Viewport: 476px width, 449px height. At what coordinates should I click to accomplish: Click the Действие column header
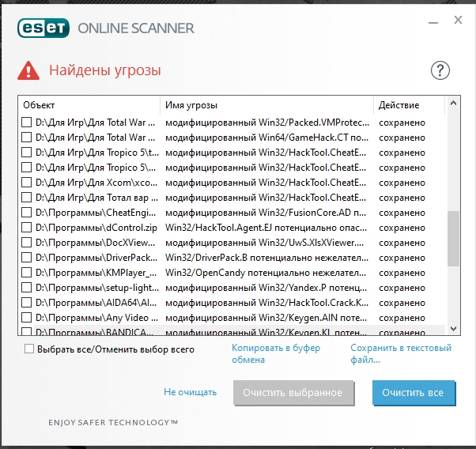click(x=409, y=105)
